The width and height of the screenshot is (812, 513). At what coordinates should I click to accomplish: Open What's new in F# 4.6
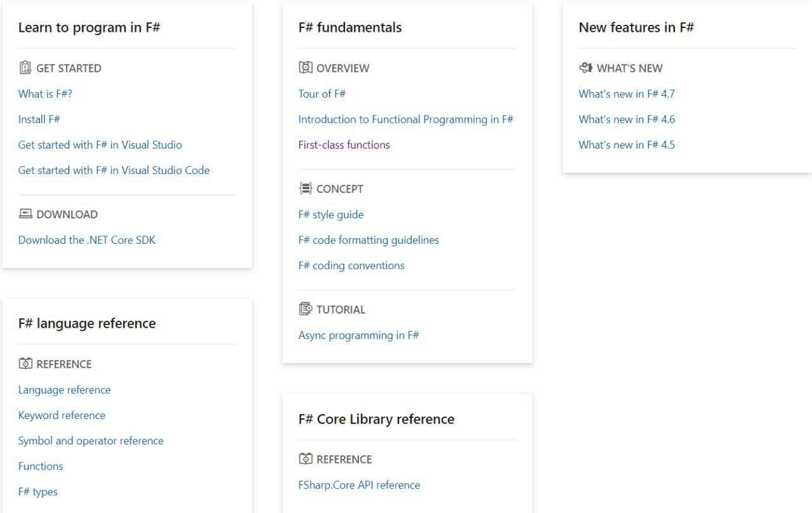(x=627, y=119)
